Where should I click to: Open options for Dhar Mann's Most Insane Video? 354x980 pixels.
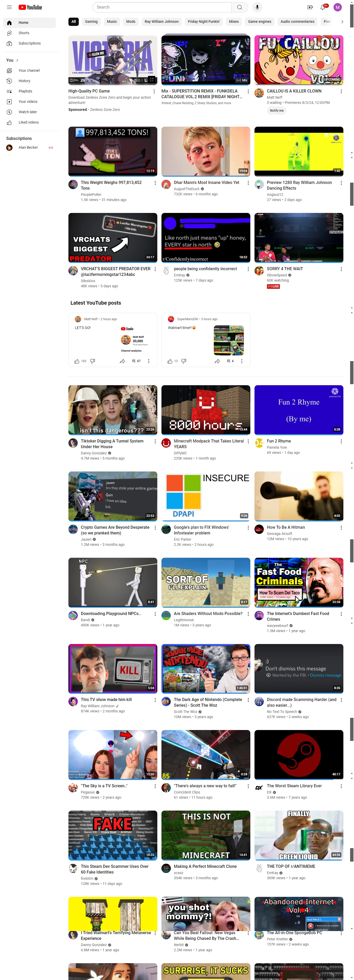coord(248,183)
